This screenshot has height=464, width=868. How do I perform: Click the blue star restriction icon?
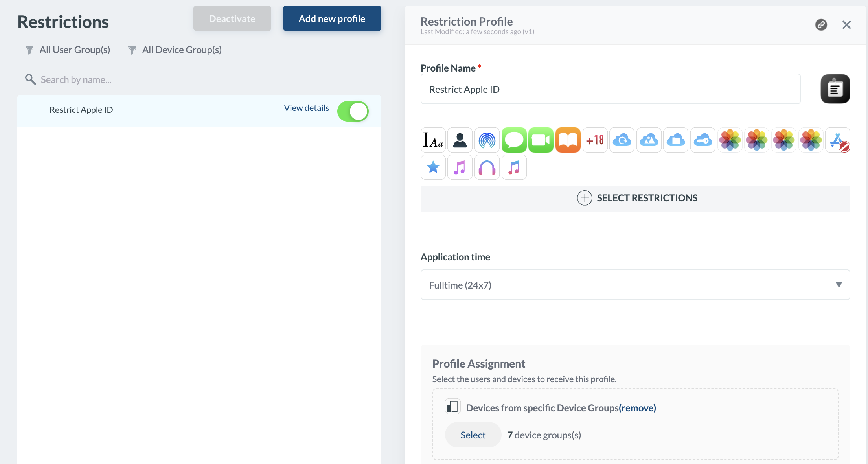pos(433,167)
